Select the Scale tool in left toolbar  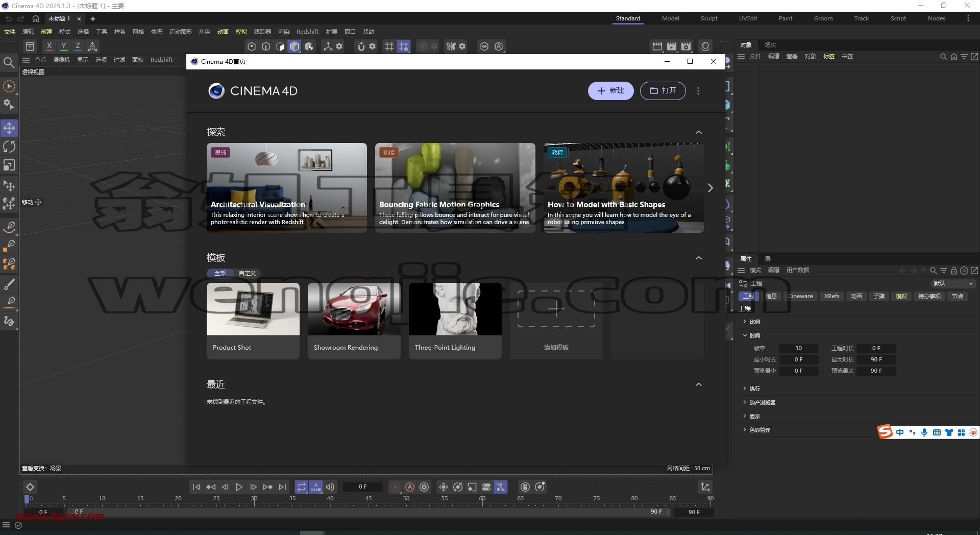pyautogui.click(x=9, y=165)
